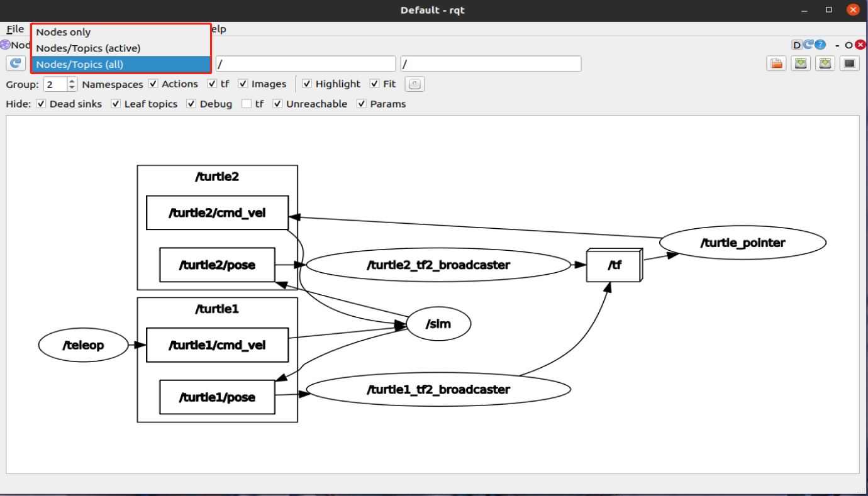
Task: Uncheck Hide Unreachable
Action: click(277, 104)
